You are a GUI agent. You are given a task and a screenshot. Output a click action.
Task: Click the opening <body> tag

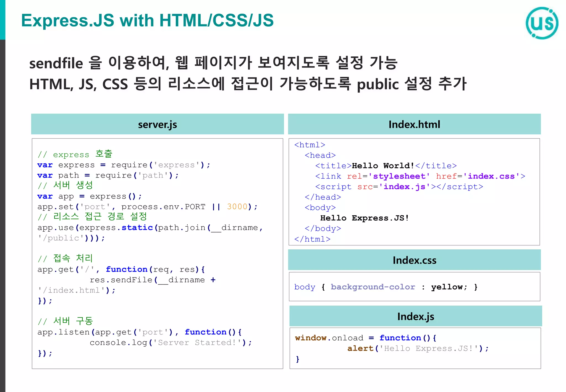320,208
